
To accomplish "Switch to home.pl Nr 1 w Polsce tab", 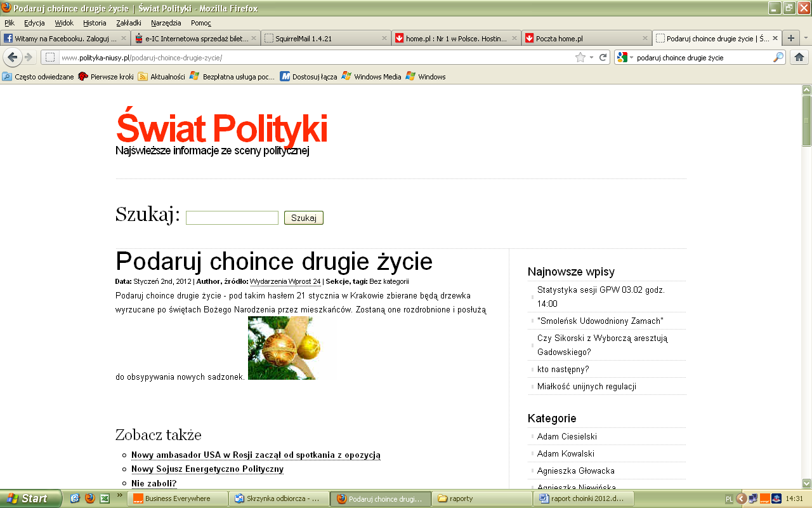I will coord(455,38).
